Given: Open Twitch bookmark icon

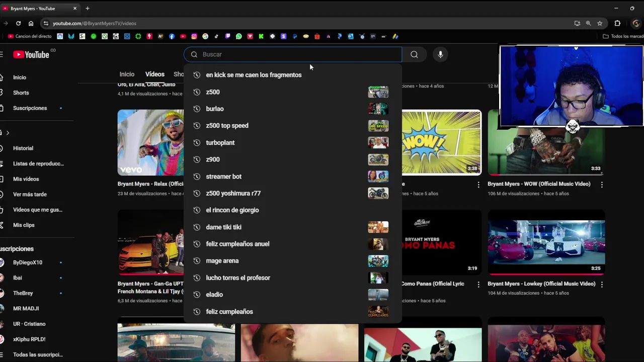Looking at the screenshot, I should coord(227,36).
